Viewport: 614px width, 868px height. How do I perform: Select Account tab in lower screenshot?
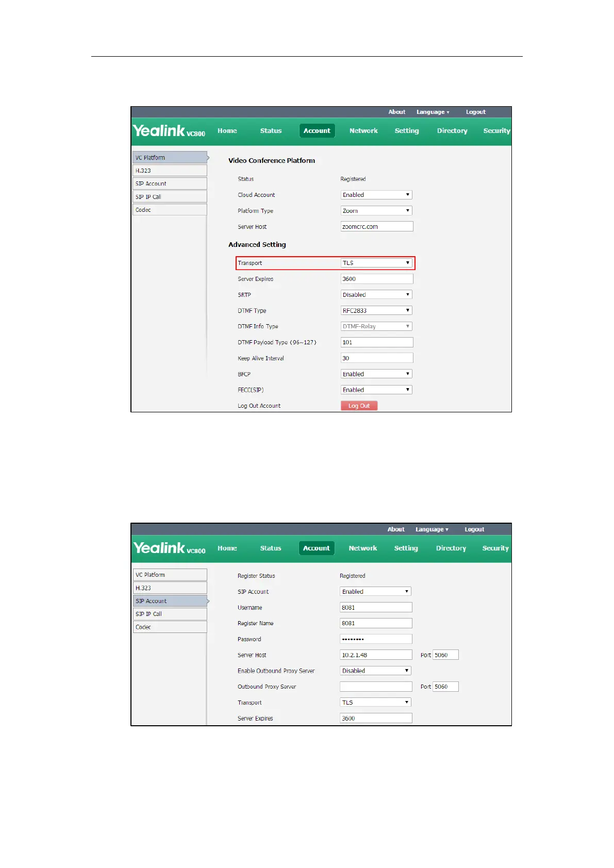click(317, 548)
